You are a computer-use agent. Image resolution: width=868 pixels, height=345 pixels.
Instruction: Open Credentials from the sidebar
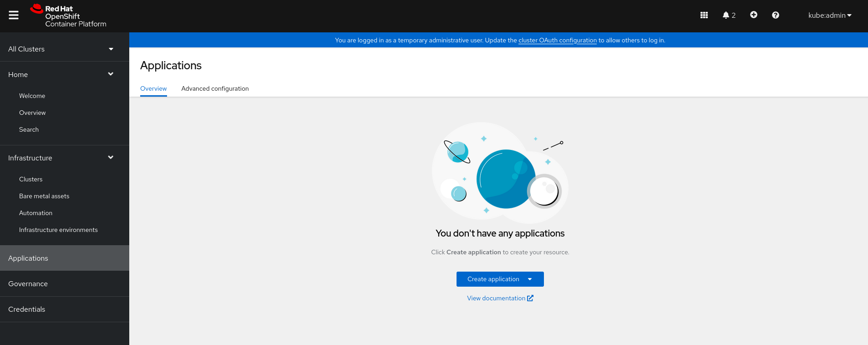pos(26,309)
